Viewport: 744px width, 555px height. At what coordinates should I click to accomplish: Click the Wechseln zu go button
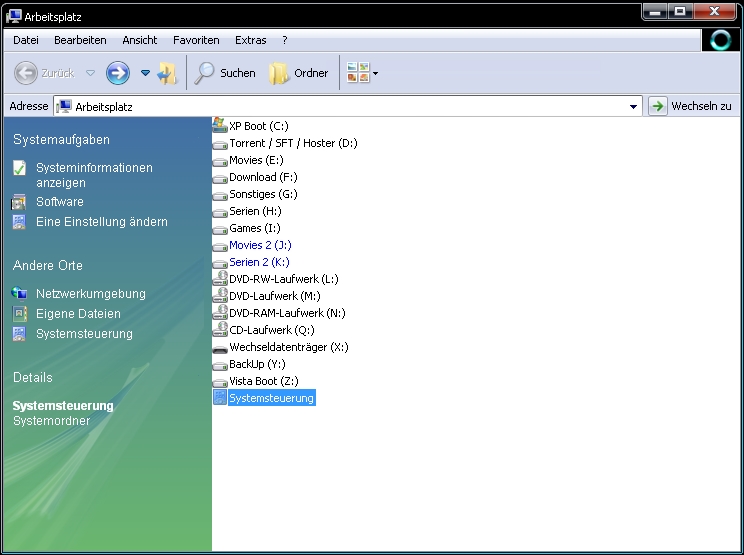pos(690,106)
